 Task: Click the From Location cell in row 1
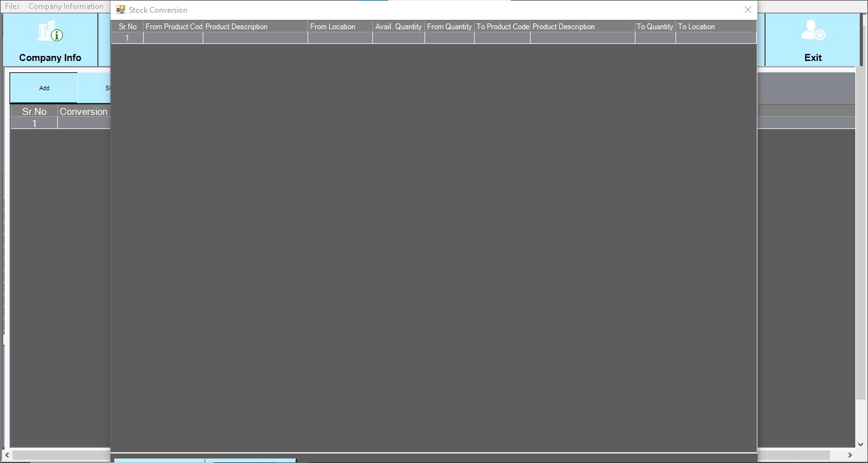pyautogui.click(x=340, y=38)
